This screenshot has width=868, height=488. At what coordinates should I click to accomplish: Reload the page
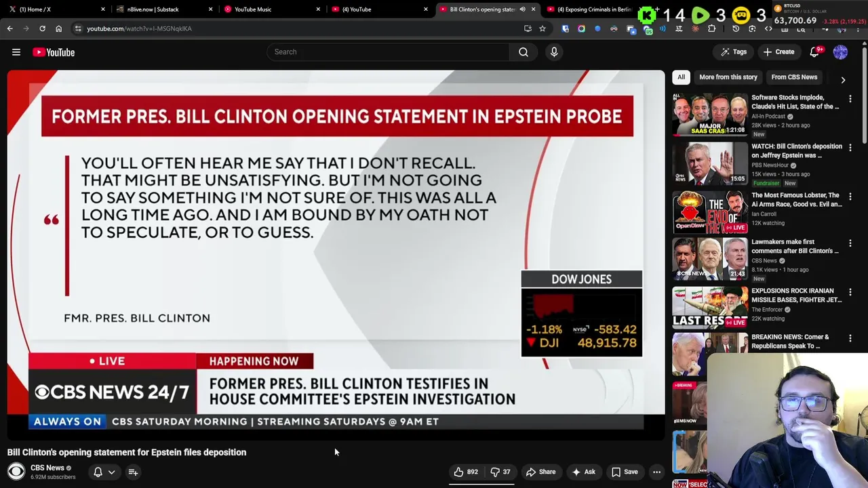(42, 28)
